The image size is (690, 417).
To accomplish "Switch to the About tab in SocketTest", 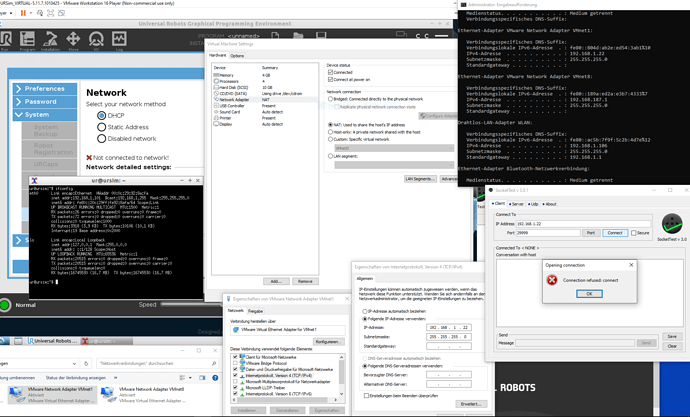I will 550,204.
